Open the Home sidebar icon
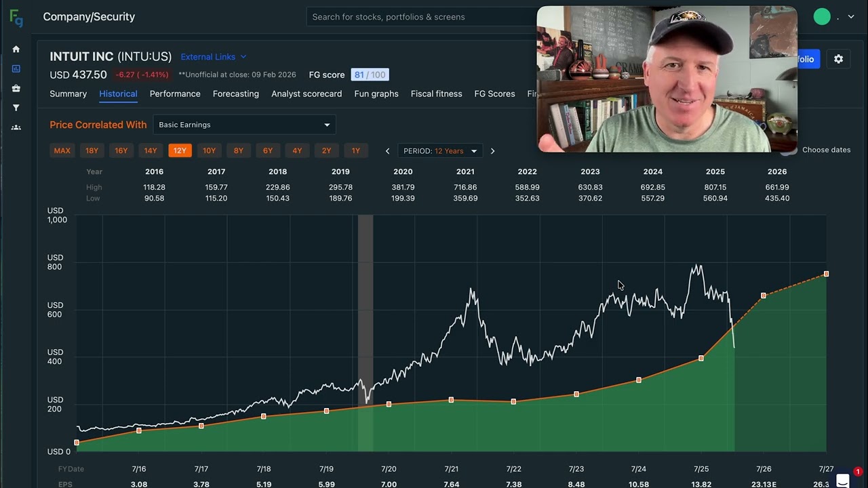868x488 pixels. (16, 49)
